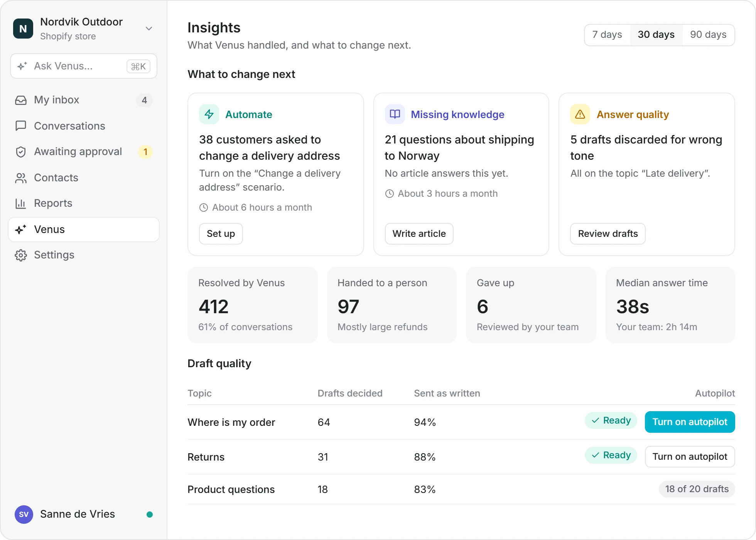The image size is (756, 540).
Task: Click the Nordvik Outdoor store logo
Action: [x=23, y=29]
